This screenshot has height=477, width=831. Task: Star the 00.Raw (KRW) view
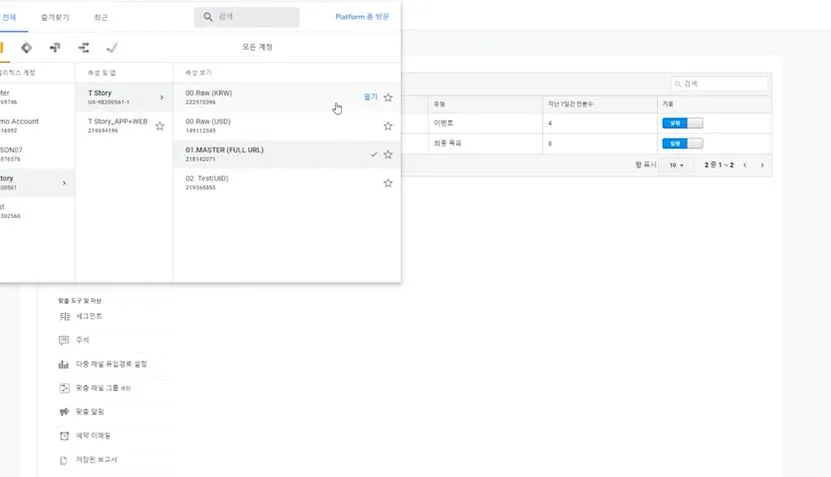click(388, 98)
